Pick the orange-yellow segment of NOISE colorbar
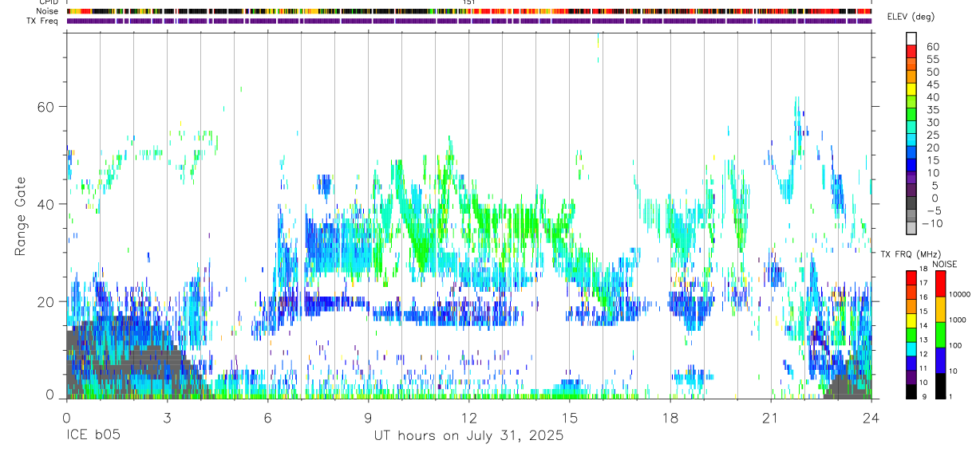 (x=940, y=309)
